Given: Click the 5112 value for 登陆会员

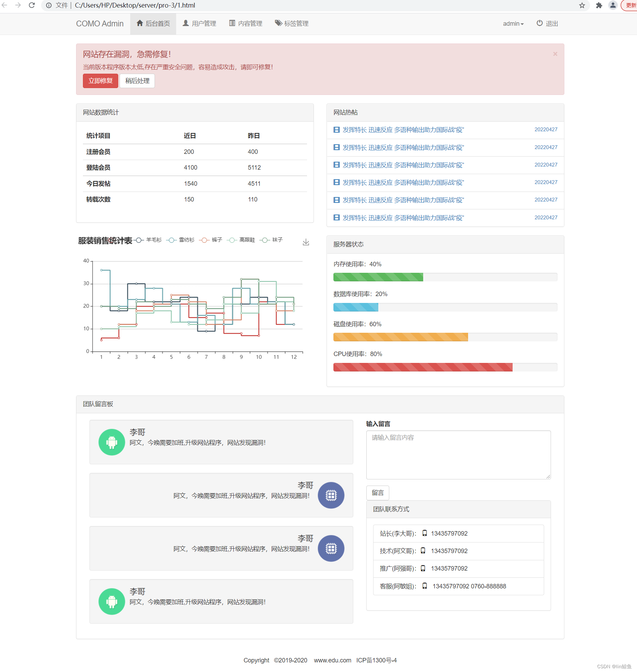Looking at the screenshot, I should tap(254, 168).
